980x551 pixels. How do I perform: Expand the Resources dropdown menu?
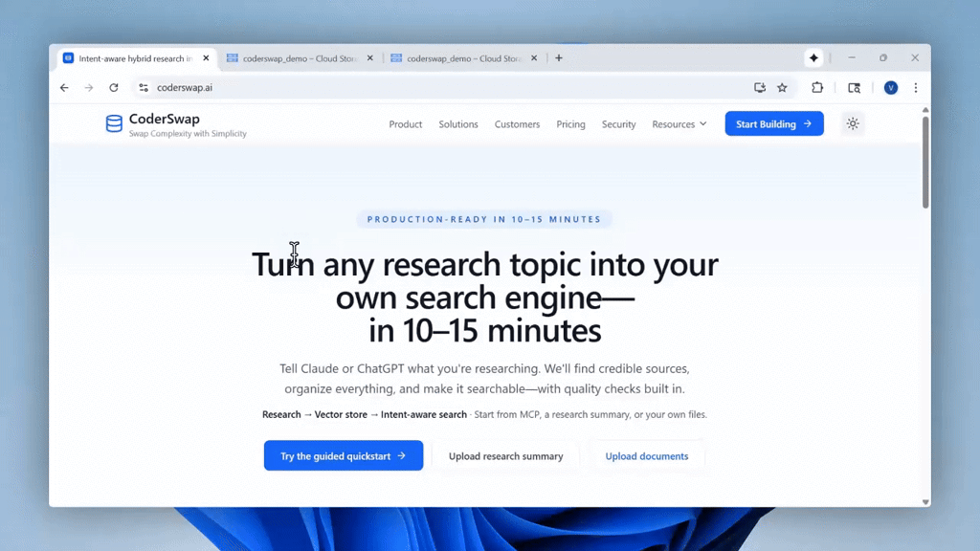[x=679, y=124]
